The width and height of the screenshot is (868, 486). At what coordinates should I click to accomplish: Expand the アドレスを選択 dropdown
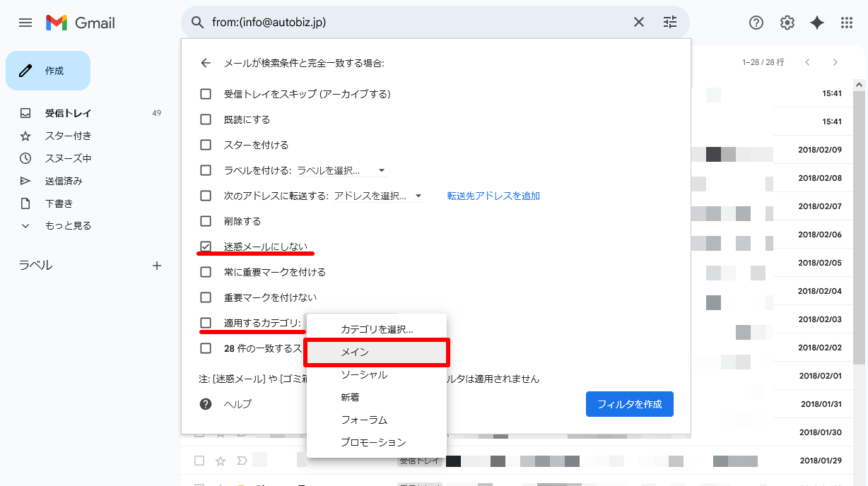[378, 196]
